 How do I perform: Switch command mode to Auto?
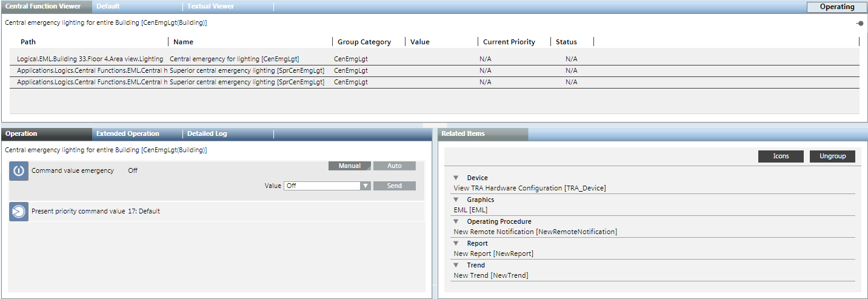(x=394, y=166)
